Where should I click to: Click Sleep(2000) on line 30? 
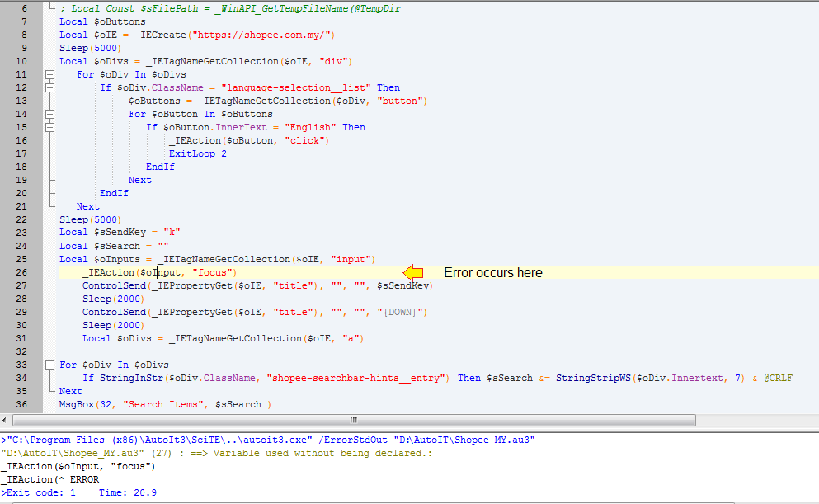coord(113,325)
